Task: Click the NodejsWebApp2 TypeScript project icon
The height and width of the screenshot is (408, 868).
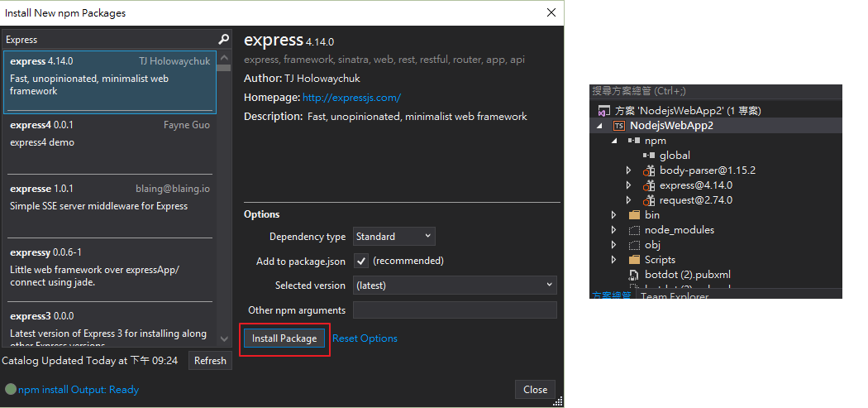Action: click(x=618, y=126)
